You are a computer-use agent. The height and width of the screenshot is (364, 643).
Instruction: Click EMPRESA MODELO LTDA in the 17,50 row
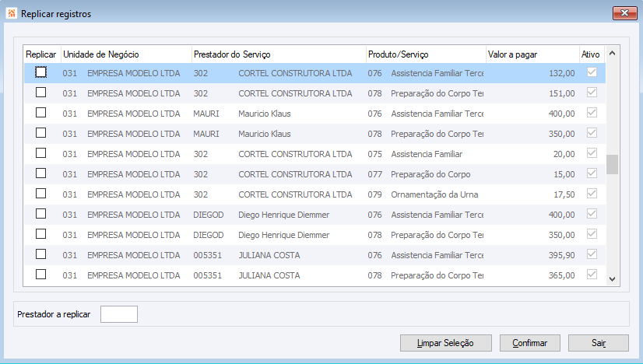coord(134,194)
